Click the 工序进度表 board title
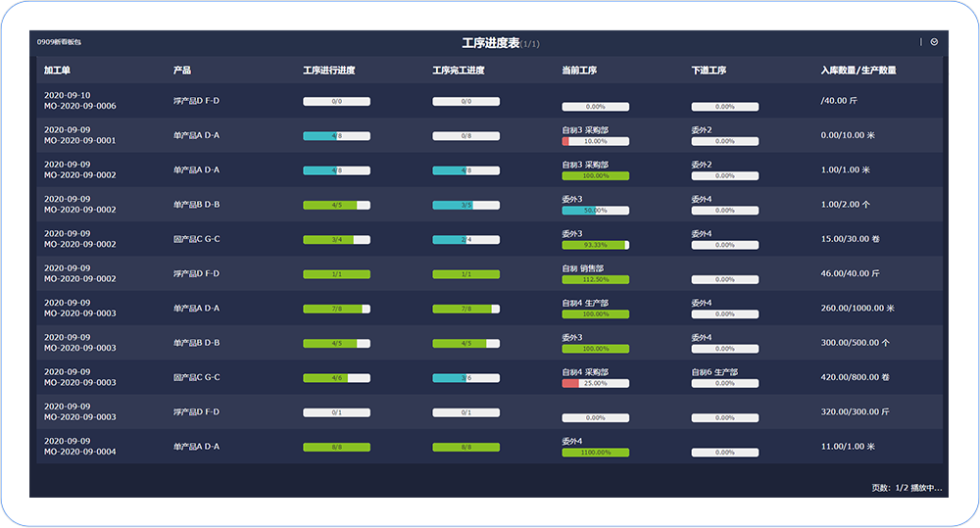Image resolution: width=980 pixels, height=528 pixels. [x=491, y=43]
